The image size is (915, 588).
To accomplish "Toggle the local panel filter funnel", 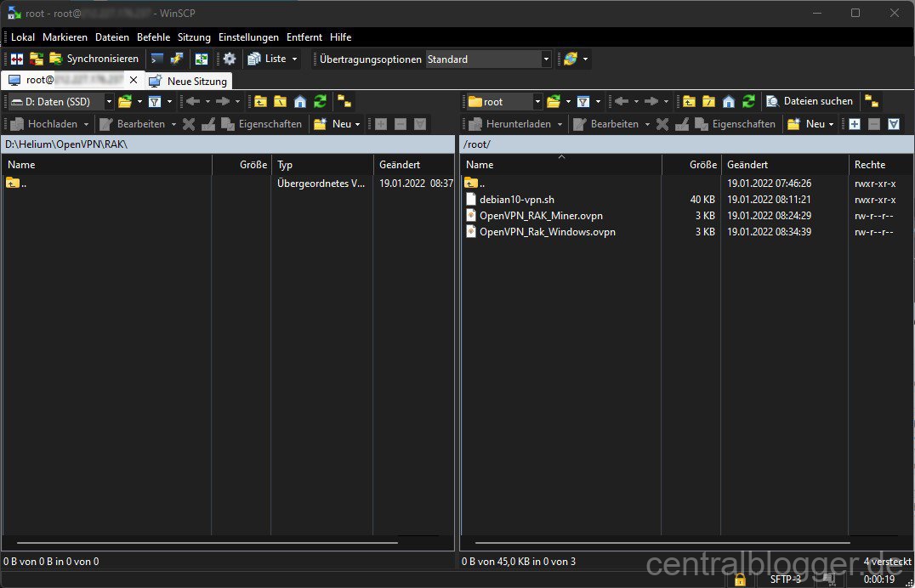I will pyautogui.click(x=153, y=101).
